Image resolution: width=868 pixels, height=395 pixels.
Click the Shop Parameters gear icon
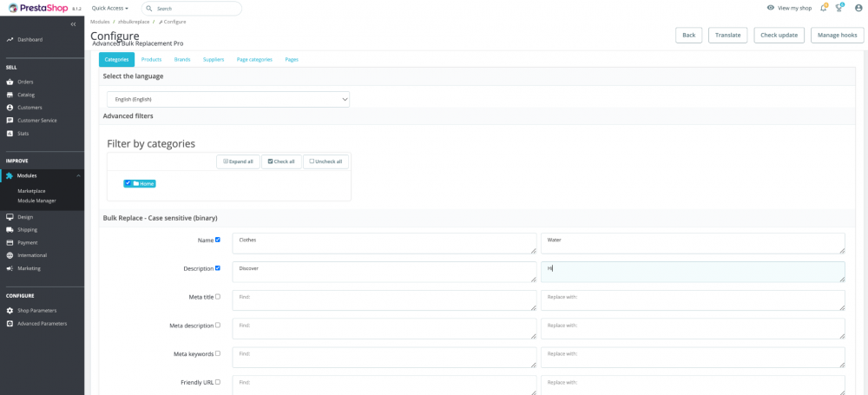(x=10, y=311)
